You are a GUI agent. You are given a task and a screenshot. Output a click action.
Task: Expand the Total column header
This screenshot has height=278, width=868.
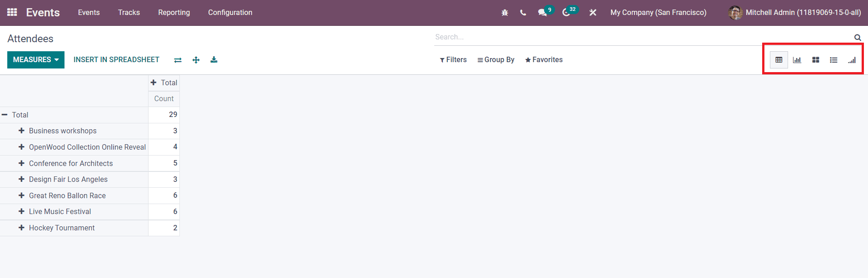(x=164, y=83)
